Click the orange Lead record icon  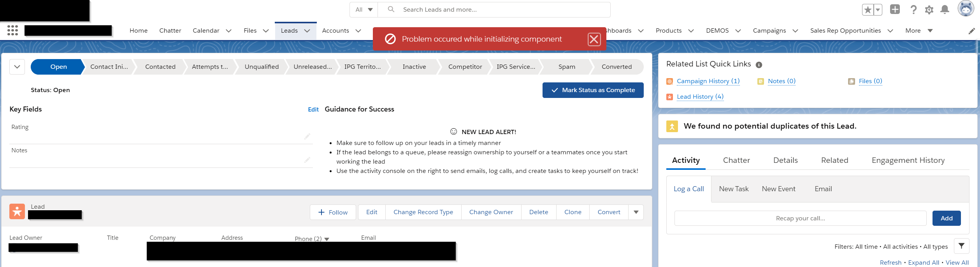coord(17,211)
